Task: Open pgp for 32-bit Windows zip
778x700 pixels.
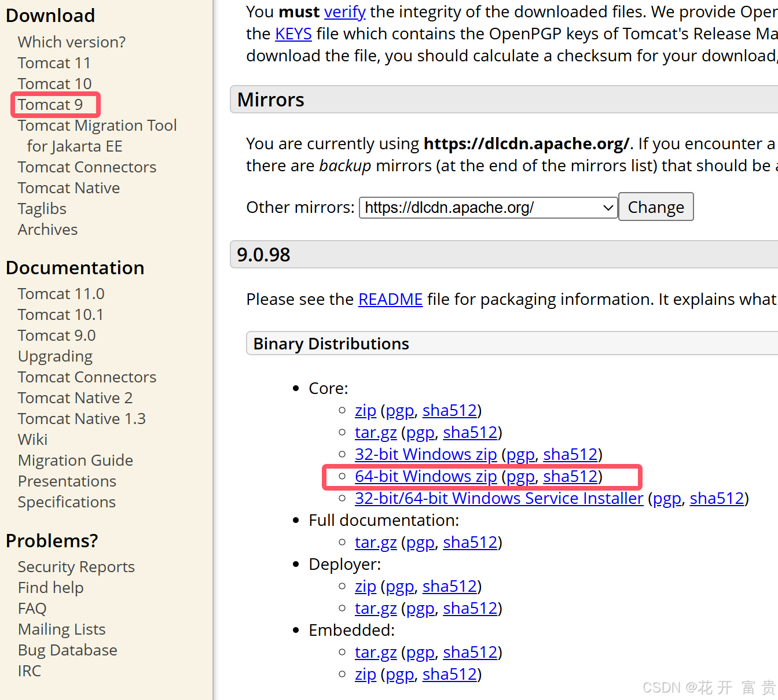Action: point(521,455)
